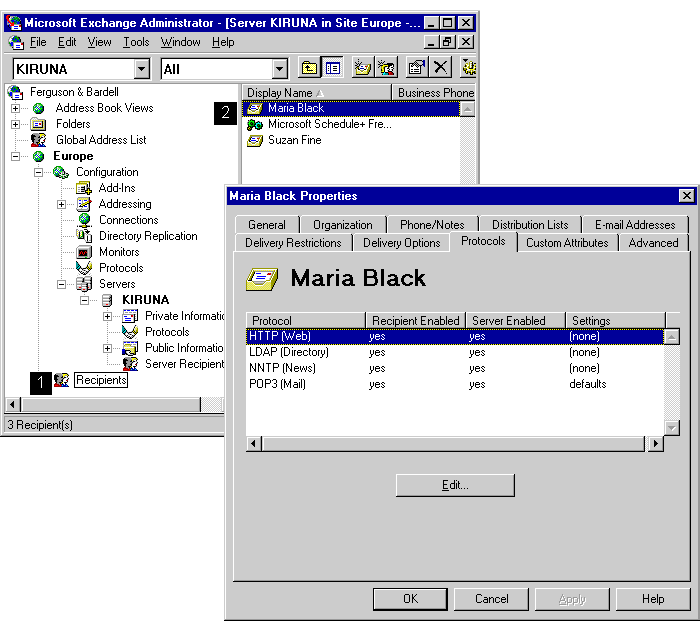Screen dimensions: 700x628
Task: Expand the Folders tree node
Action: tap(16, 125)
